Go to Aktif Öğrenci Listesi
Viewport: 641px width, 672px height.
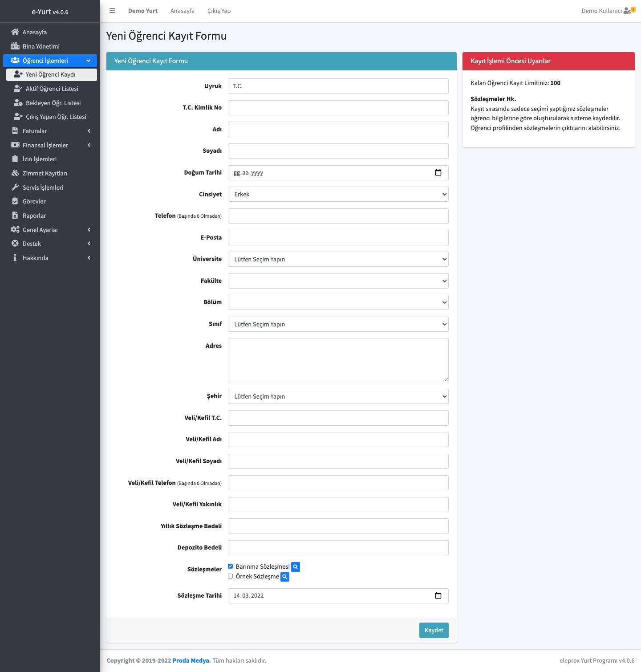[x=52, y=89]
